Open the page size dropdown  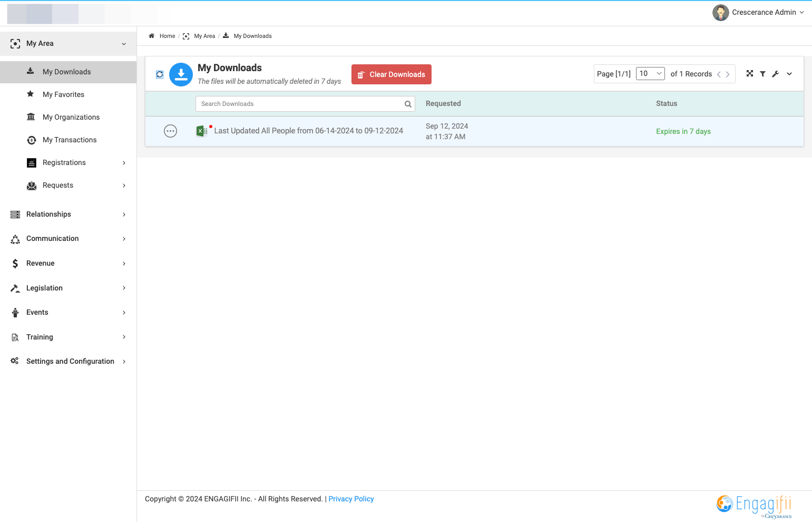click(650, 74)
